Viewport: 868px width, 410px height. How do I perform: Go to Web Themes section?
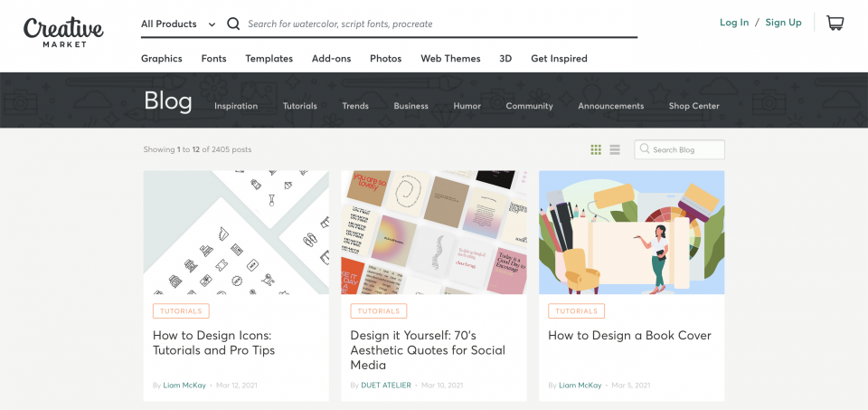[450, 58]
